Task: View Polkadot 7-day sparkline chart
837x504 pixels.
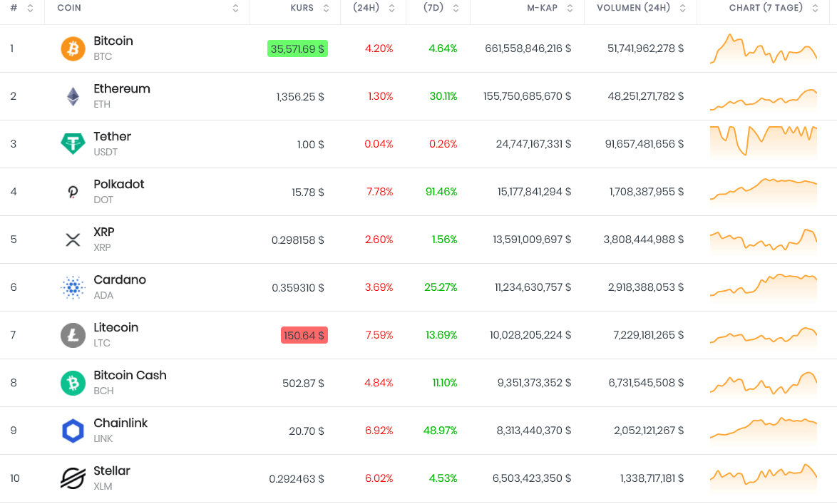Action: (x=764, y=190)
